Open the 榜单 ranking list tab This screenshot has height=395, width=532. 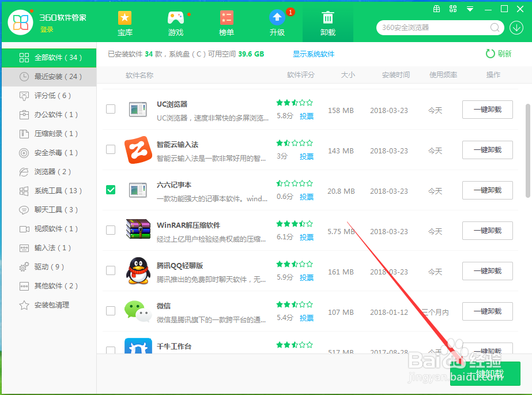click(x=227, y=24)
